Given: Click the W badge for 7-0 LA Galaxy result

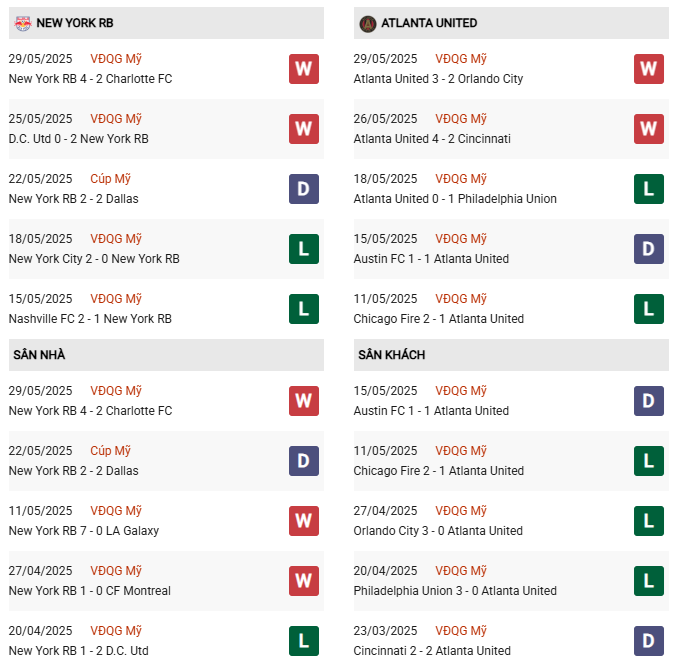Looking at the screenshot, I should (304, 521).
